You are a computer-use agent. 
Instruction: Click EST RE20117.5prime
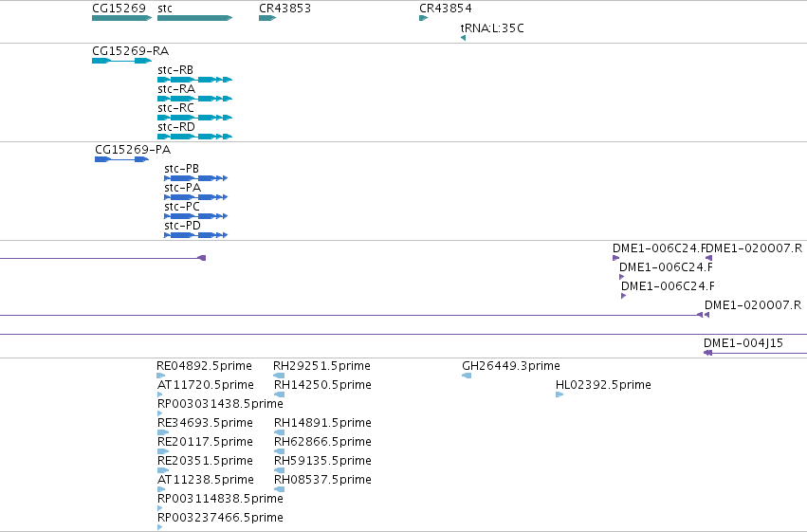point(163,451)
